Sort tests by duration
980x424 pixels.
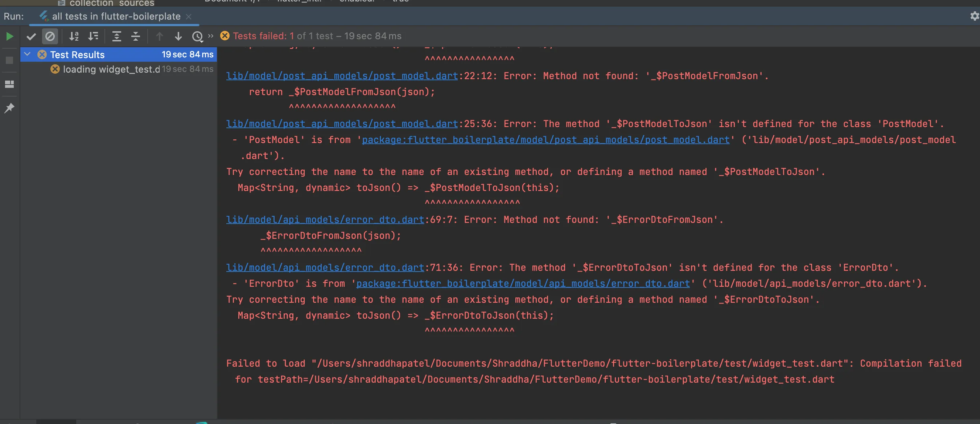pyautogui.click(x=93, y=37)
